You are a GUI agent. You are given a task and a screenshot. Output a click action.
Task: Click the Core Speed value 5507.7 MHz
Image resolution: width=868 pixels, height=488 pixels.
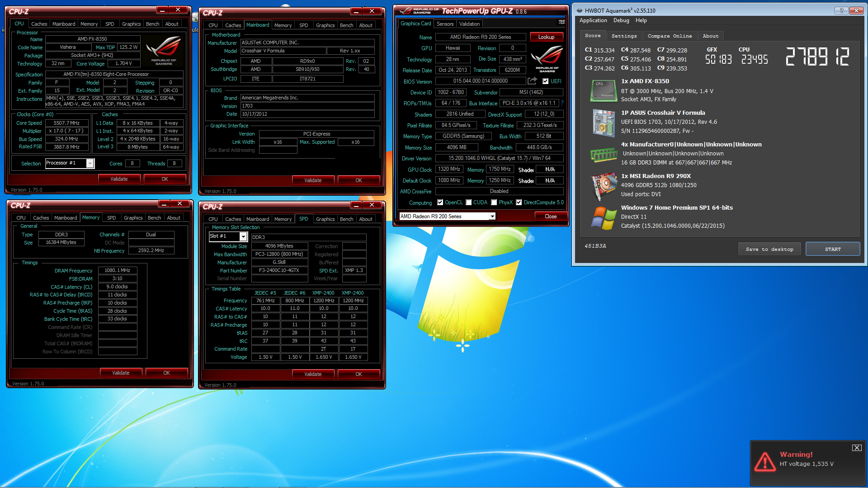[x=66, y=123]
